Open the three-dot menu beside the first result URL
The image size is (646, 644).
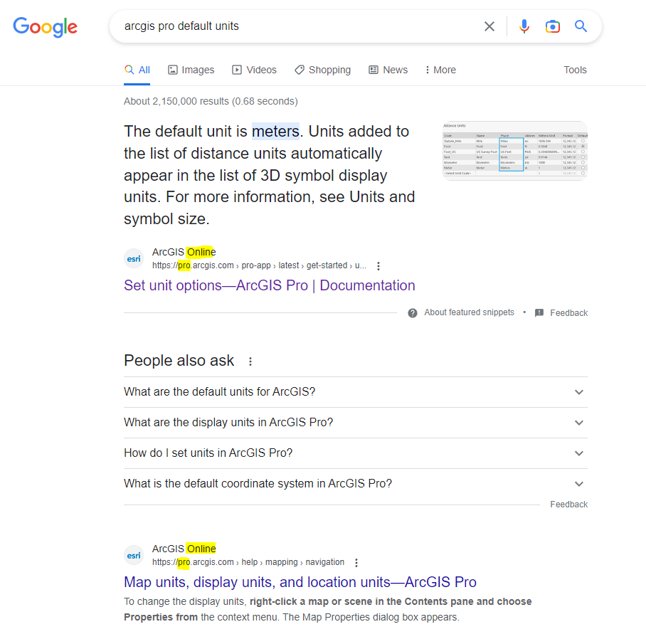tap(378, 265)
